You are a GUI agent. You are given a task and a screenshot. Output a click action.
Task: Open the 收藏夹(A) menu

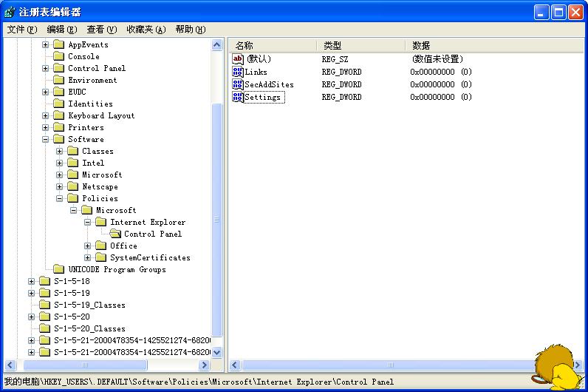click(146, 30)
